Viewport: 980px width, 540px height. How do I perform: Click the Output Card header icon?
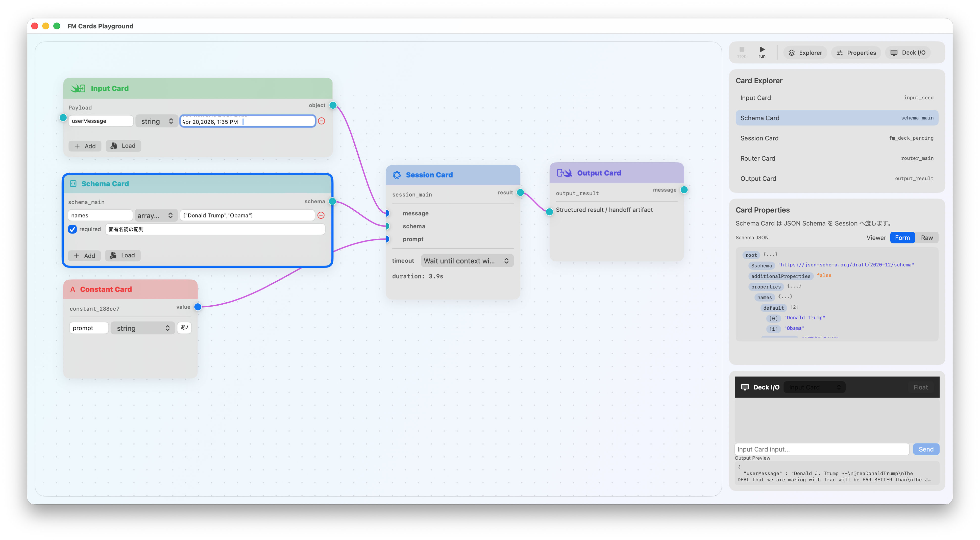click(x=564, y=173)
